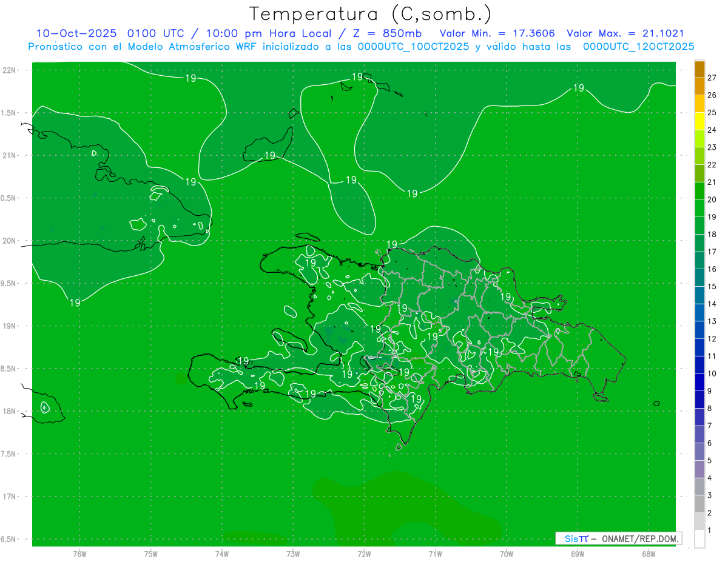Click the 22N latitude axis label
Viewport: 728px width, 562px height.
pyautogui.click(x=11, y=70)
